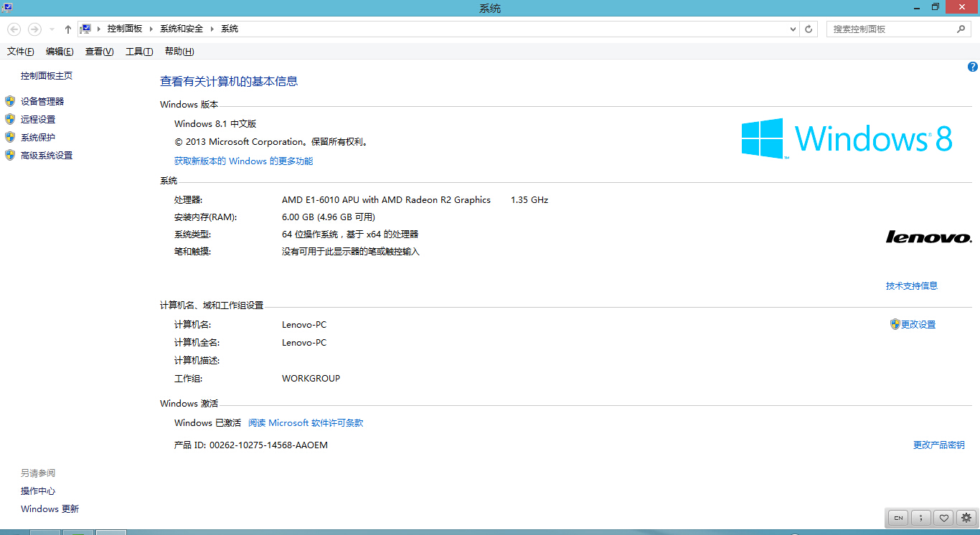Click the AMD E1-6010 APU processor text
Image resolution: width=980 pixels, height=535 pixels.
(x=387, y=200)
